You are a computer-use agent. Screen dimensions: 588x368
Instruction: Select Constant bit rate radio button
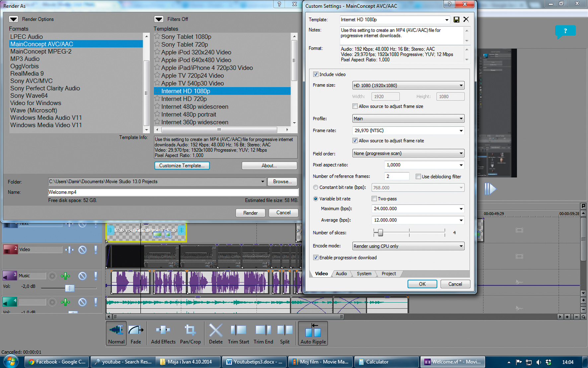[x=316, y=187]
